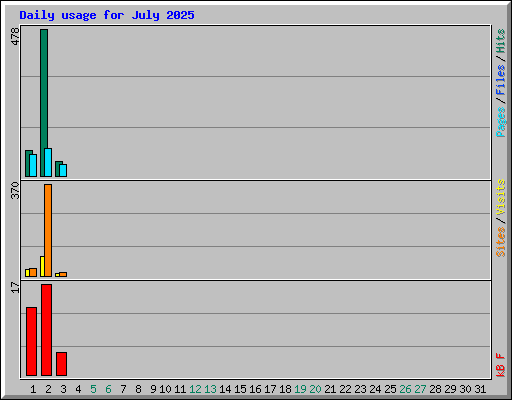Viewport: 512px width, 400px height.
Task: Select the yellow visits bar for day 2
Action: point(42,266)
